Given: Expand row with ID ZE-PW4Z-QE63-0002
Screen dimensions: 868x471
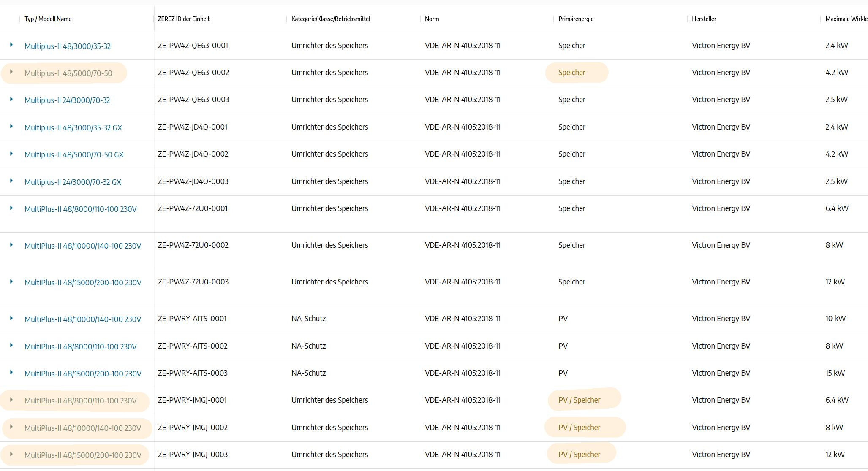Looking at the screenshot, I should (11, 72).
